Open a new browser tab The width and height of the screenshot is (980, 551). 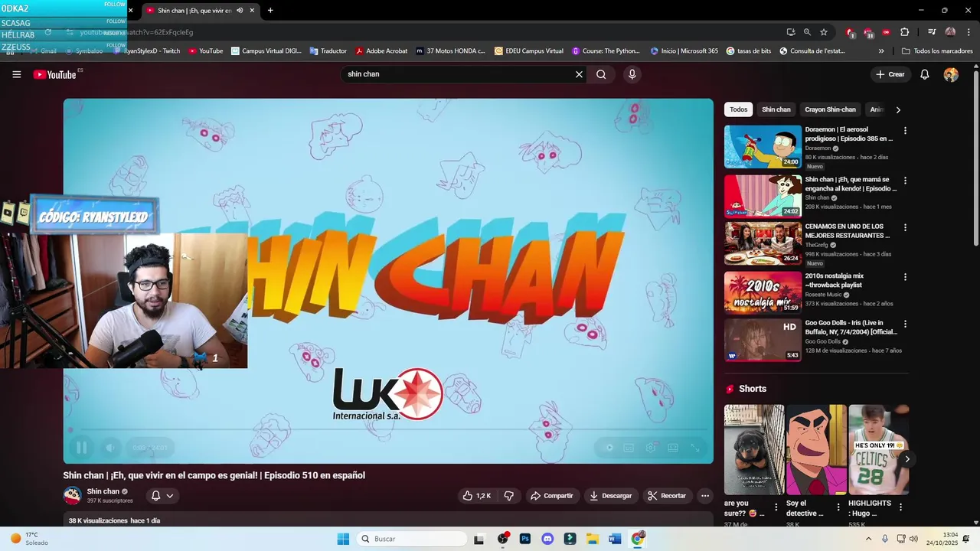click(x=270, y=11)
